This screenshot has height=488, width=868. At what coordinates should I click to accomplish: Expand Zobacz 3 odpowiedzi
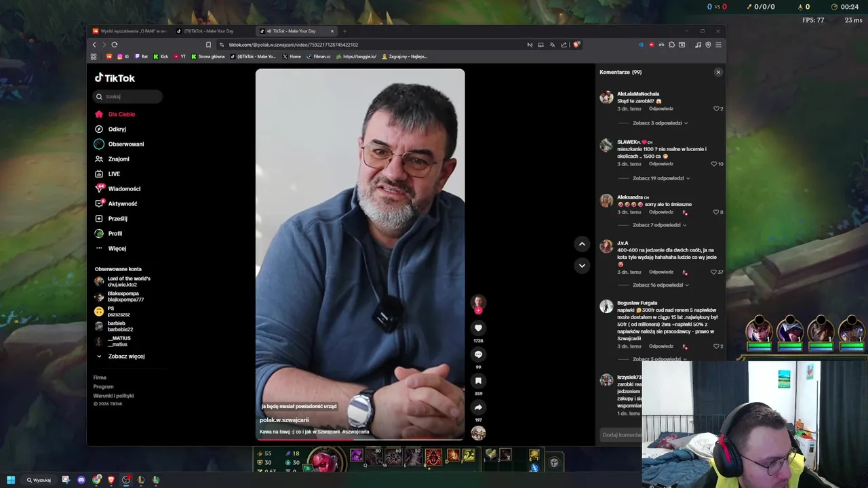660,123
